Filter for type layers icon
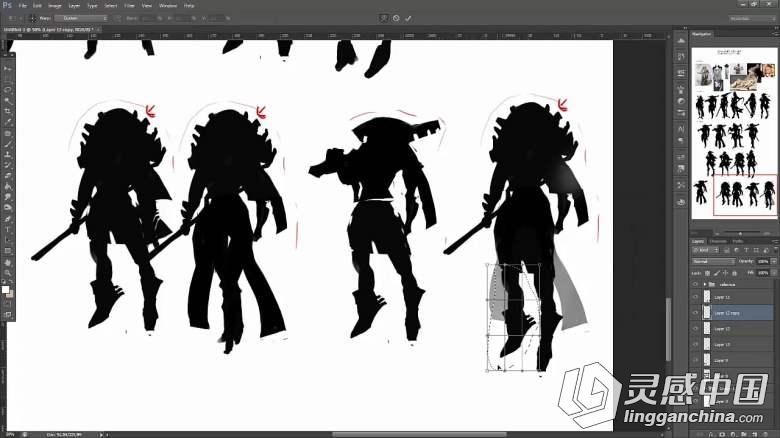Screen dimensions: 780x438 tap(746, 250)
